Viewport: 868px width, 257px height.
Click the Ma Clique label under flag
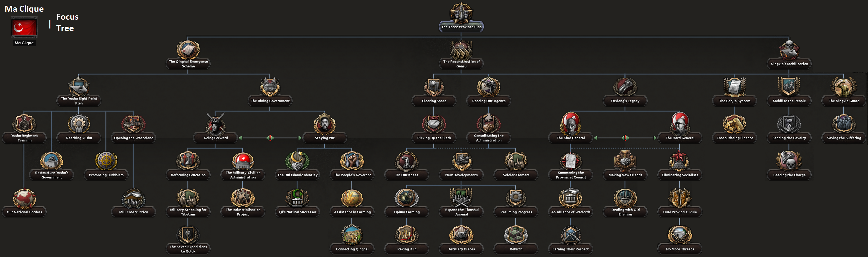[24, 43]
